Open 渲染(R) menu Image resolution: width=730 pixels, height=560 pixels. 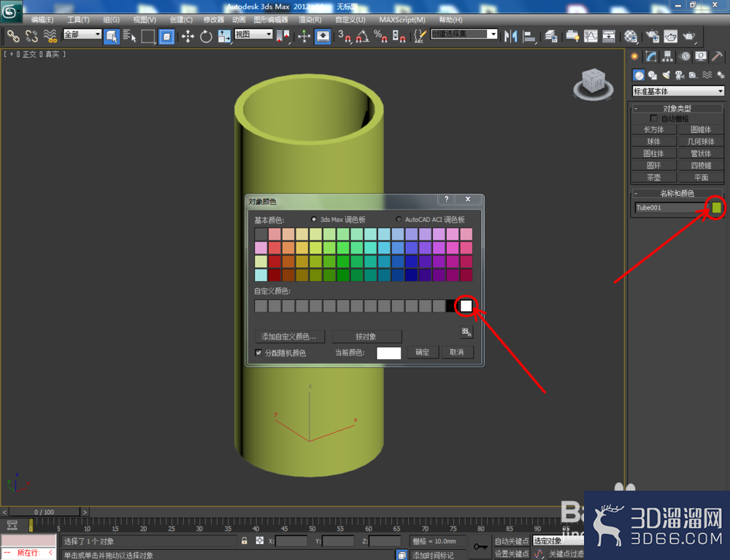pyautogui.click(x=310, y=20)
